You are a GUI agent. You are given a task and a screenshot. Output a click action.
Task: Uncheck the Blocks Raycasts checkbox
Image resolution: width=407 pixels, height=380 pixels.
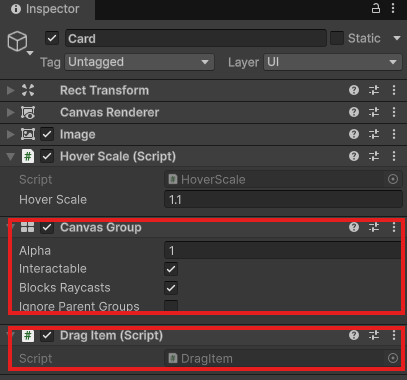[171, 288]
